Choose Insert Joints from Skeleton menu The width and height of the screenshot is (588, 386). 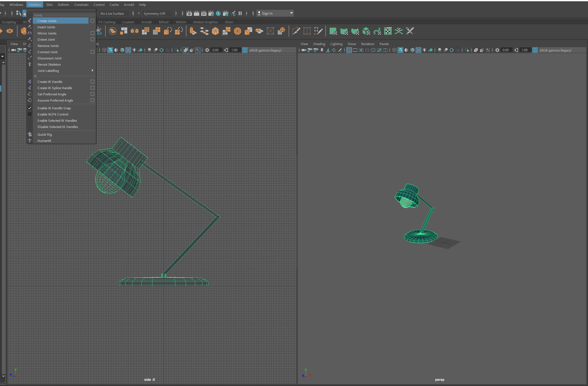tap(46, 27)
